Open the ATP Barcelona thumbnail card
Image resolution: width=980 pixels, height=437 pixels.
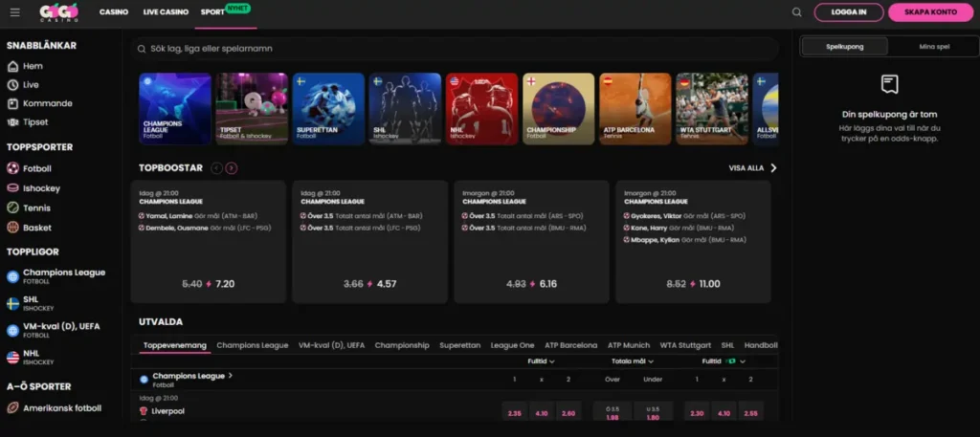click(635, 109)
